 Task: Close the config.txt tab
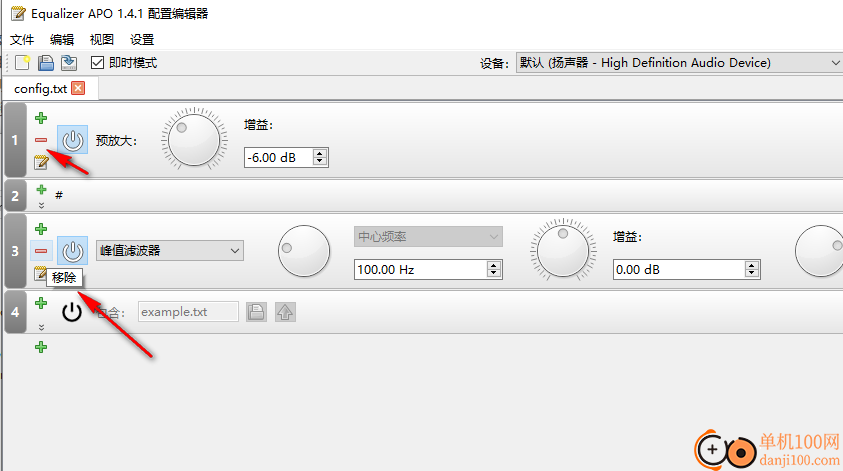tap(78, 88)
